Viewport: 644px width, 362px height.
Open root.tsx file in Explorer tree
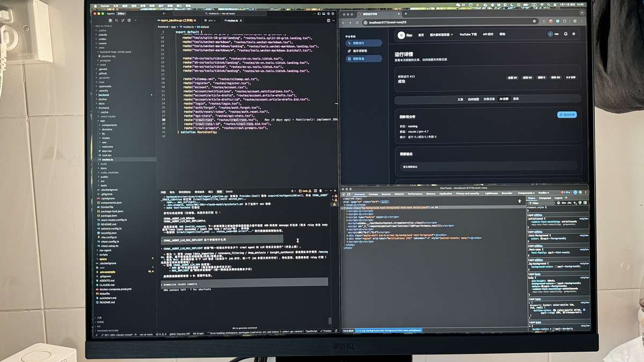point(106,155)
